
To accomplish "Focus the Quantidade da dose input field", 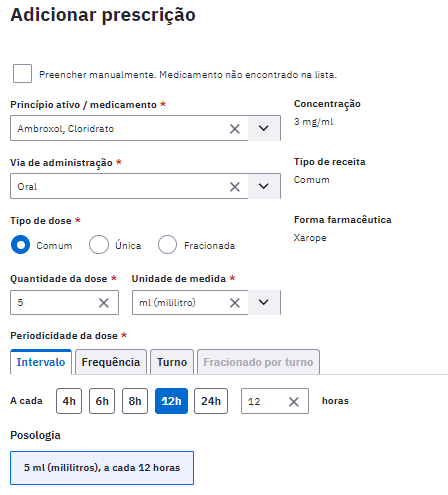I will [55, 302].
